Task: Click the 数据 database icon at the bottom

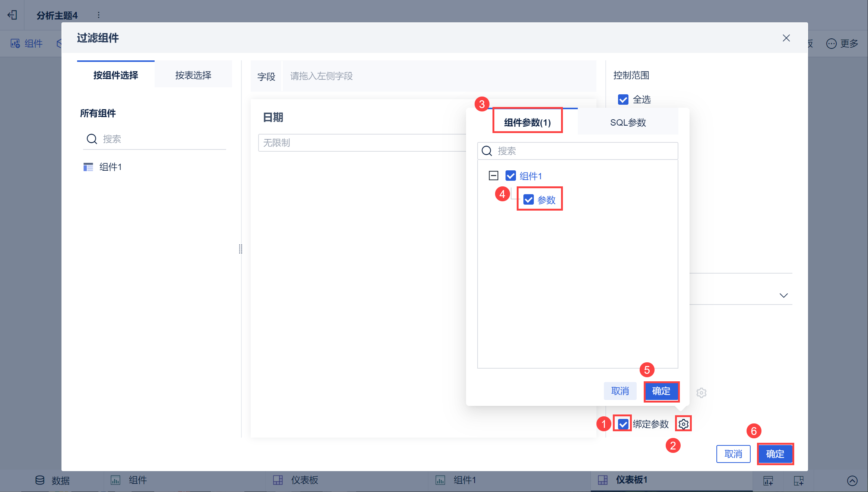Action: (x=40, y=480)
